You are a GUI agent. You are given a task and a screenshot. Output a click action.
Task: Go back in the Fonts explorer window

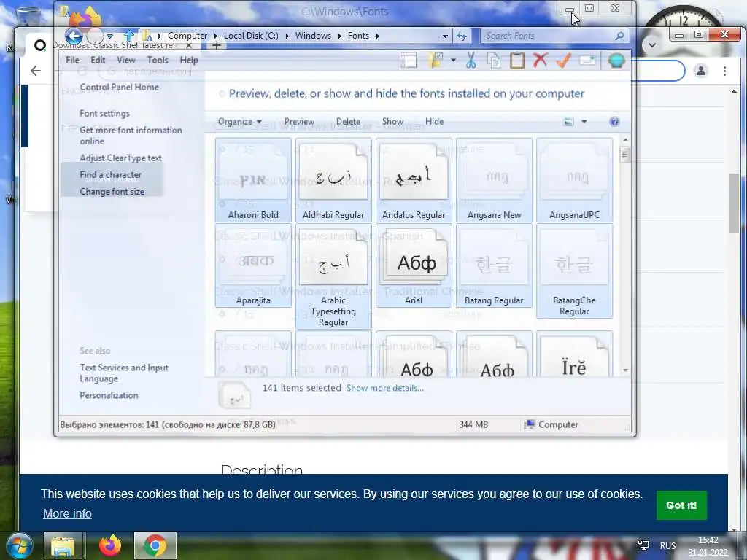point(74,36)
